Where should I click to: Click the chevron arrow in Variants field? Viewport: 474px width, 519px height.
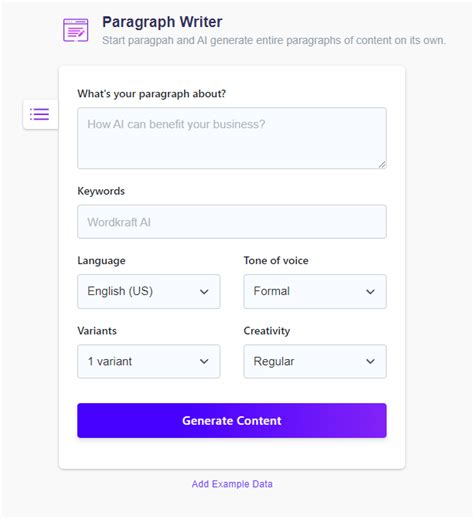coord(204,361)
